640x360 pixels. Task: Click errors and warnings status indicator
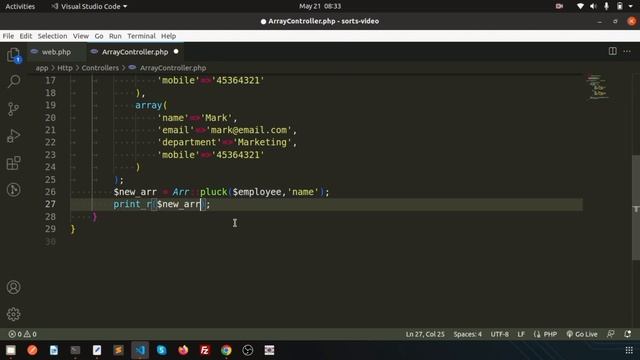click(x=22, y=334)
